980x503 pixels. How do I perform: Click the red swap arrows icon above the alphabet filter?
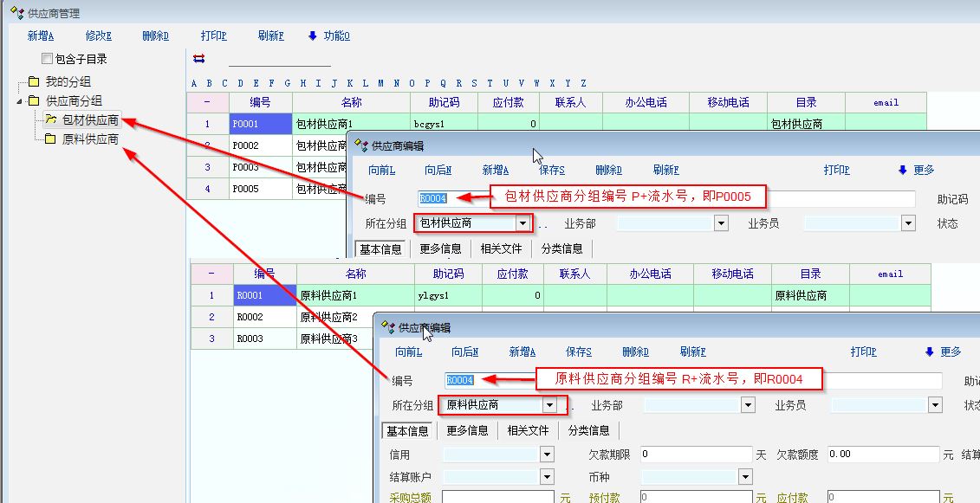point(199,59)
